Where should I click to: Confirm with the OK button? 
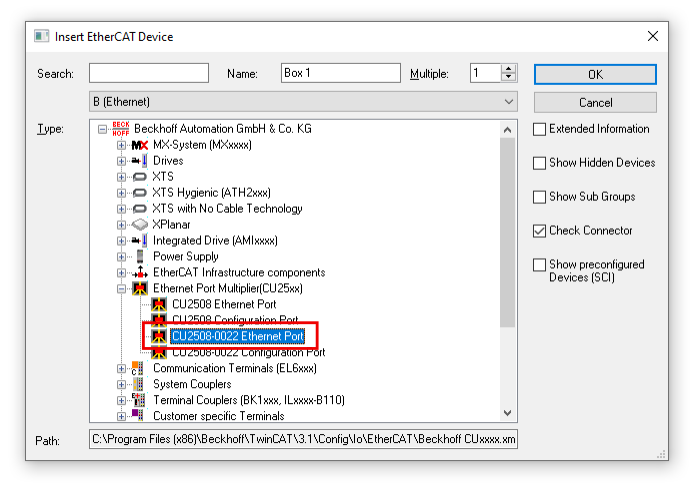[595, 74]
